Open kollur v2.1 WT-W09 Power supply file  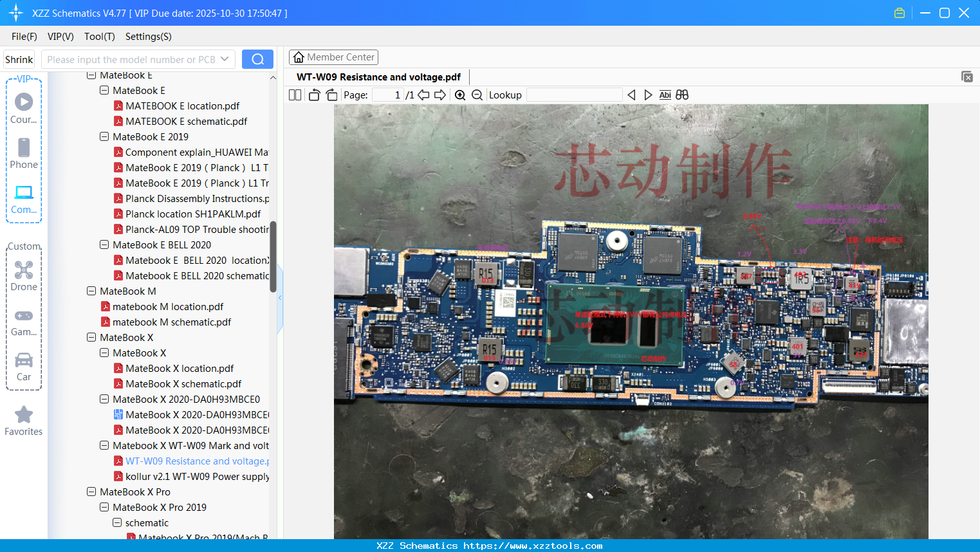[191, 477]
